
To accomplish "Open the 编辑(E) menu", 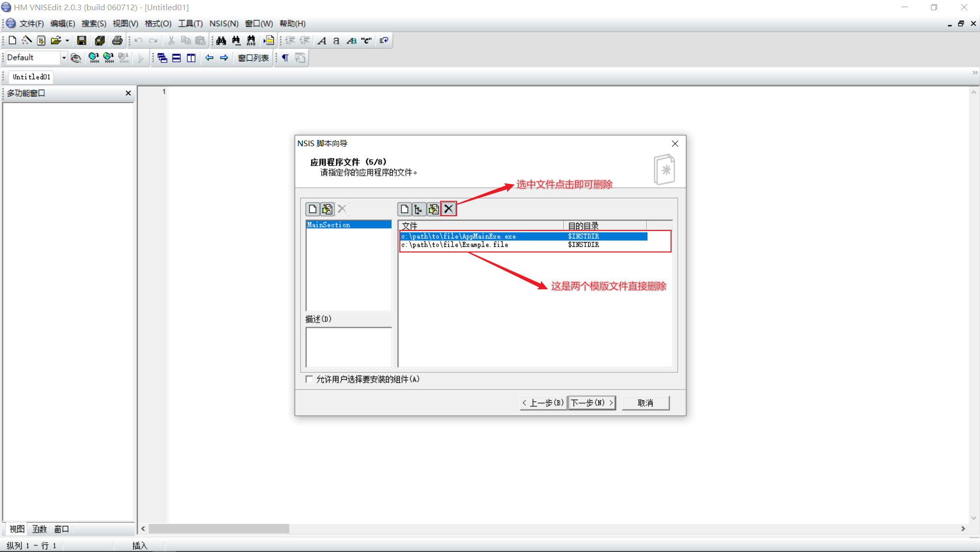I will coord(62,24).
